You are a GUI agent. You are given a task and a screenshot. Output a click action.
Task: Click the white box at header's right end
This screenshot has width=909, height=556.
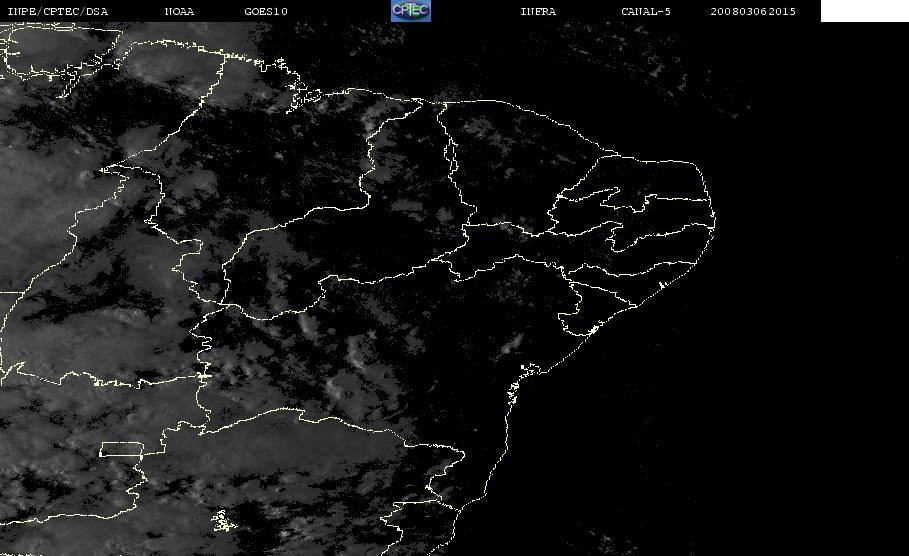pos(865,11)
